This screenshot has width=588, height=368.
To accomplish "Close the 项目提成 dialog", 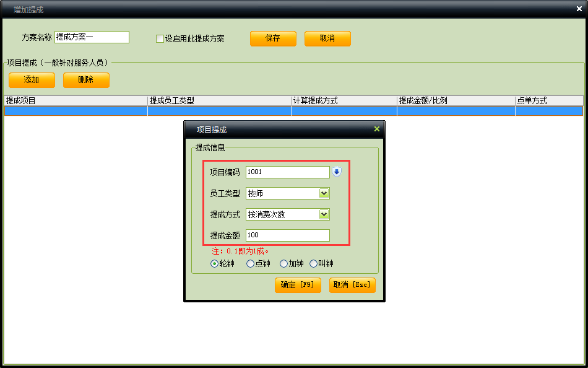I will pos(377,129).
